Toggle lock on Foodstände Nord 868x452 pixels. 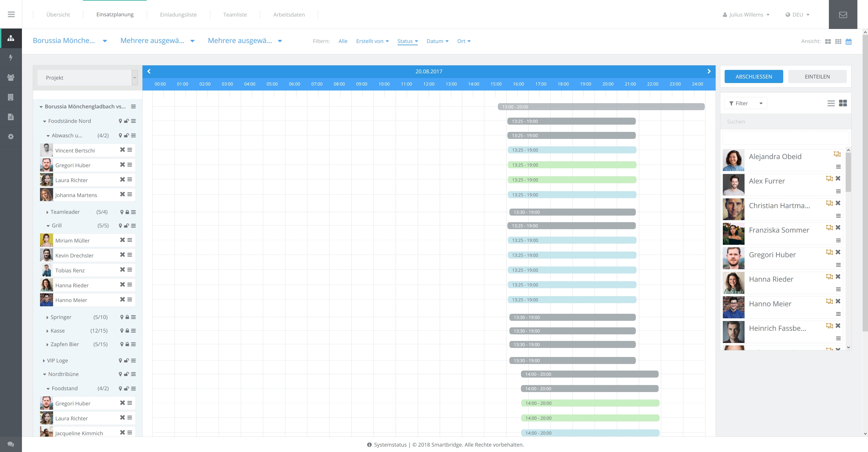pos(126,121)
